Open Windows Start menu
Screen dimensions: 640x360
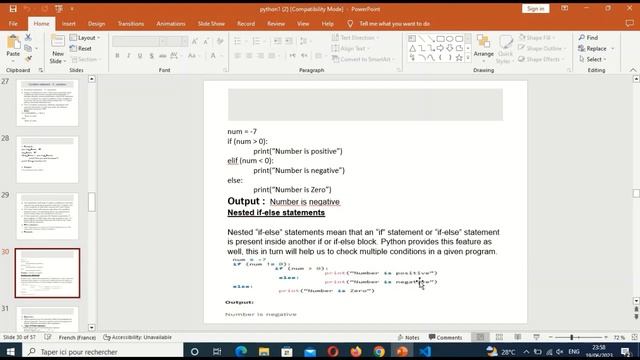[11, 351]
